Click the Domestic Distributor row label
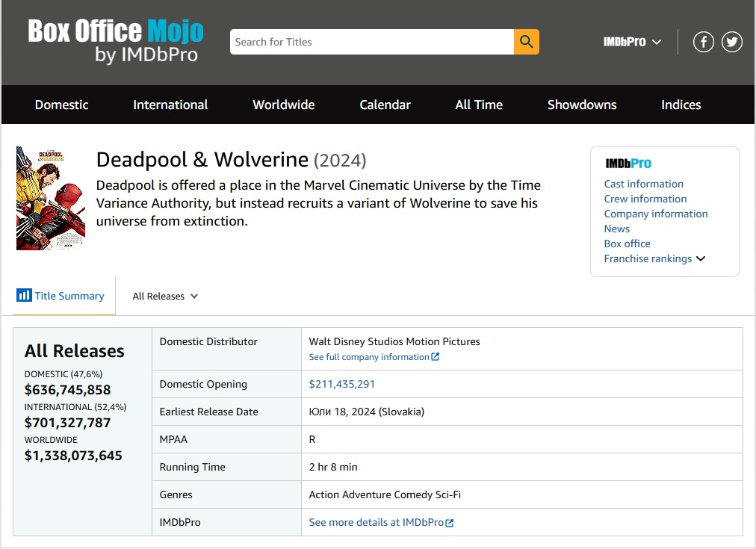 pos(208,342)
